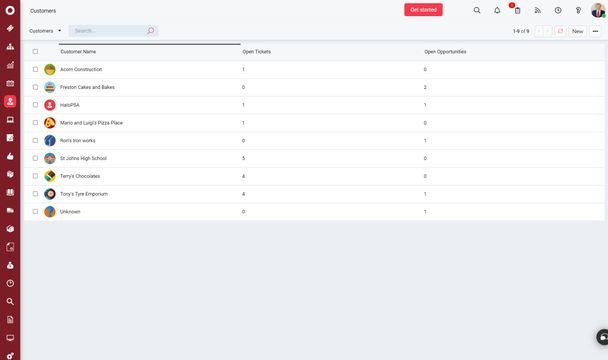Open Tony's Tyre Emporium customer

(x=84, y=194)
